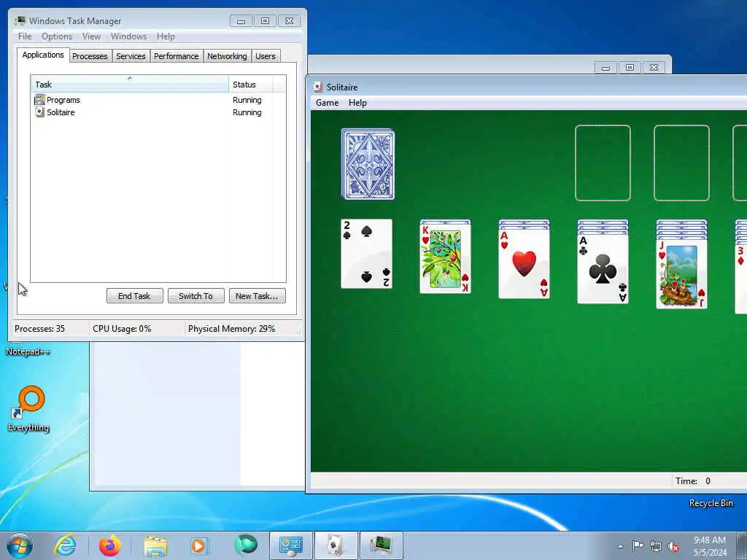Switch to the Networking tab
Screen dimensions: 747x560
pos(228,56)
